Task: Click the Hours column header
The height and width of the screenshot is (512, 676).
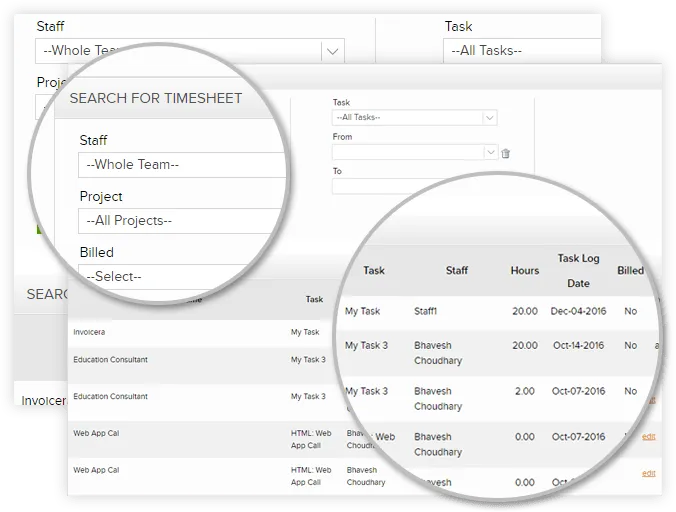Action: tap(525, 271)
